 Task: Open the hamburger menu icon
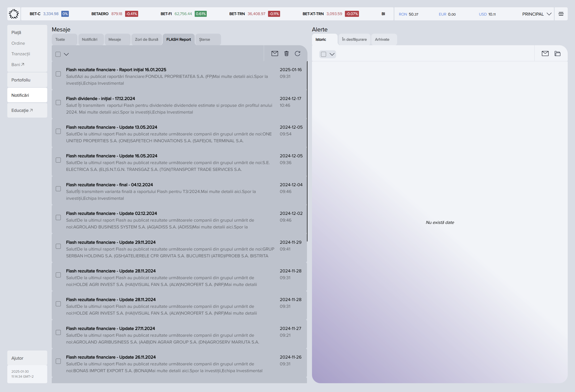tap(561, 14)
